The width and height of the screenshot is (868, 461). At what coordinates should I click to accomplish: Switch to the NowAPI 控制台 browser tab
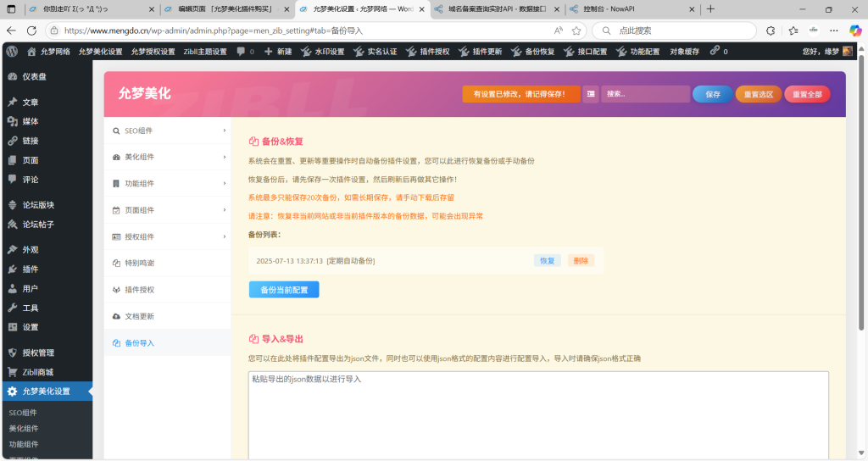tap(632, 8)
